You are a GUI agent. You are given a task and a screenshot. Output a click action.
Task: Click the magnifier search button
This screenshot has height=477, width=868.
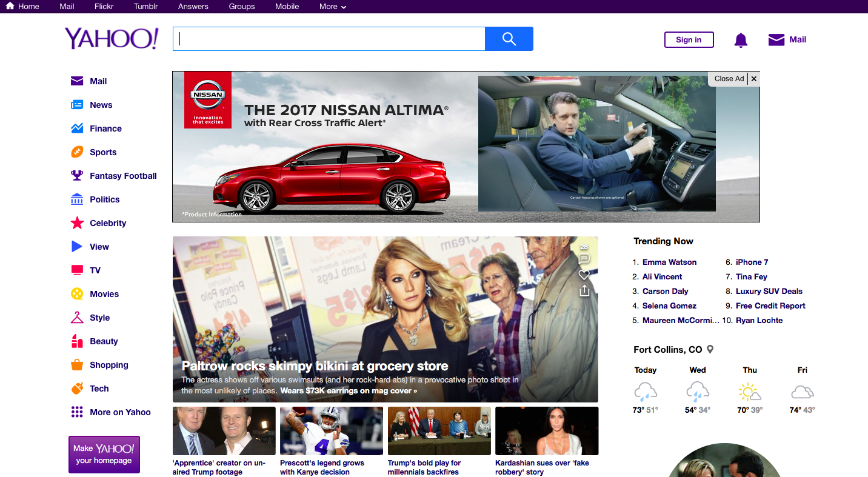(509, 39)
